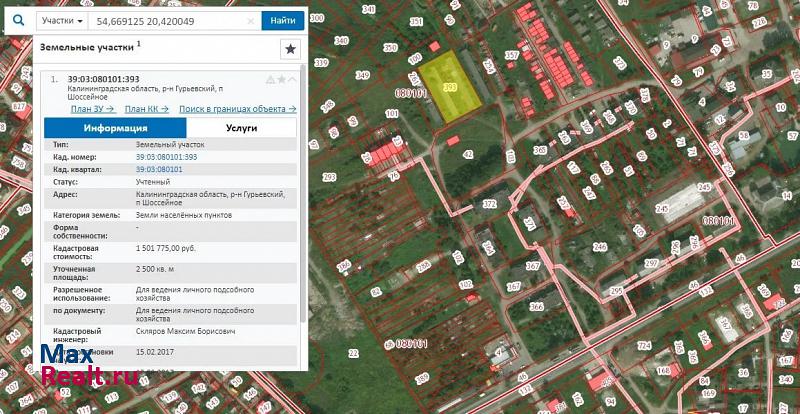Click the parcel title 39:03:080101:393 heading
This screenshot has height=414, width=800.
103,78
